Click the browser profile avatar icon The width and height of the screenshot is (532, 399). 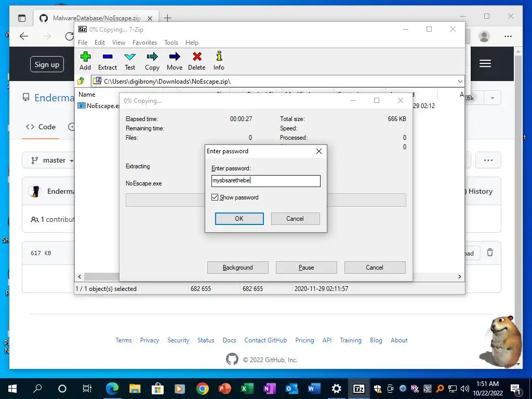[484, 36]
